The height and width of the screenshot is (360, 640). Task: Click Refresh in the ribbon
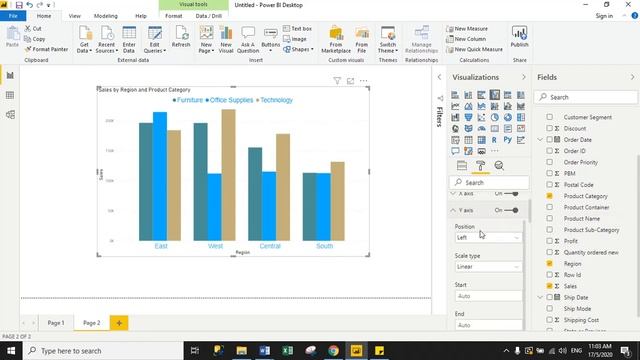(x=181, y=37)
